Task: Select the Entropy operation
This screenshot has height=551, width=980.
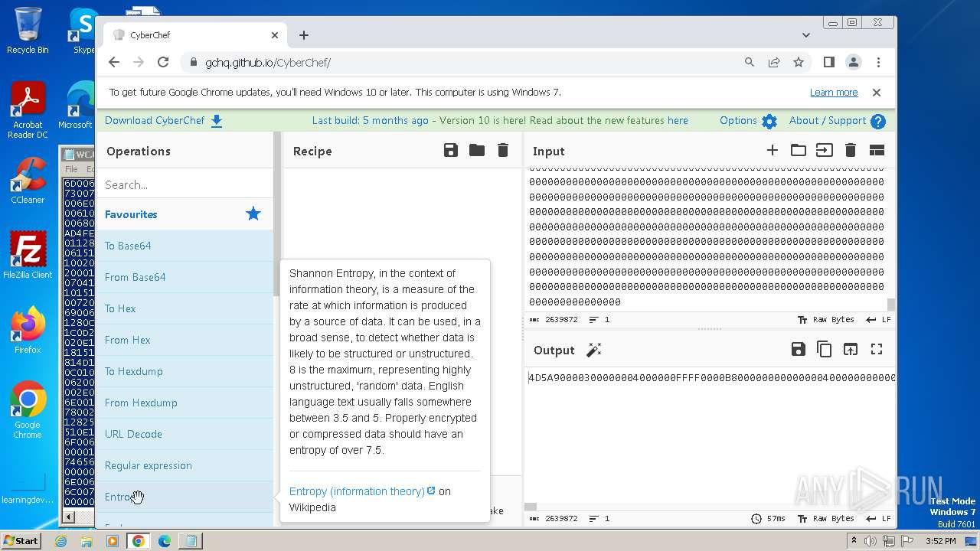Action: coord(185,497)
